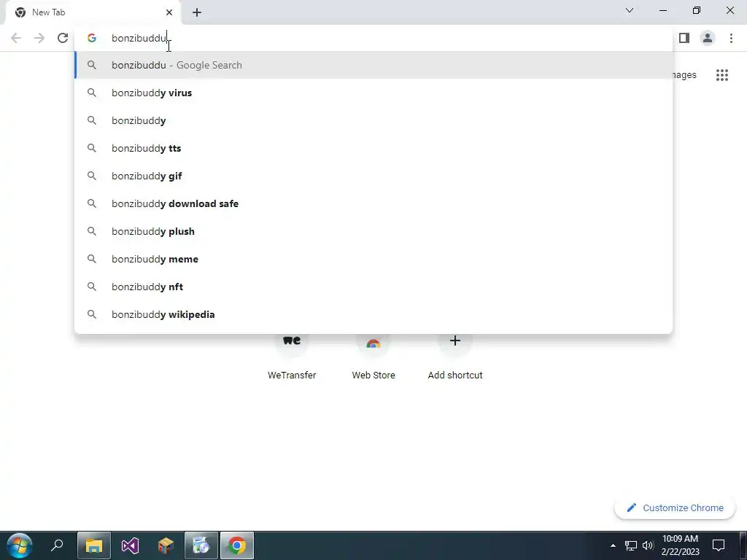Image resolution: width=747 pixels, height=560 pixels.
Task: Open Chrome's three-dot menu
Action: (731, 38)
